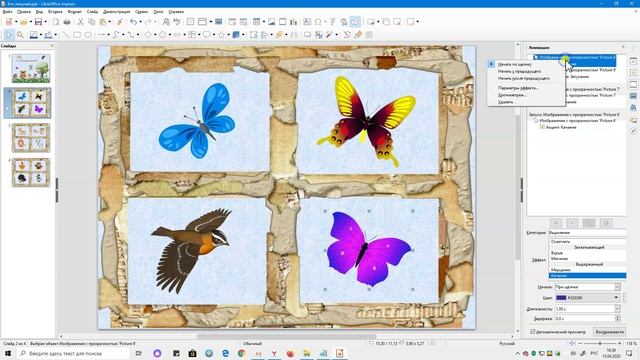The height and width of the screenshot is (360, 640).
Task: Click the Copy icon in toolbar
Action: click(92, 22)
